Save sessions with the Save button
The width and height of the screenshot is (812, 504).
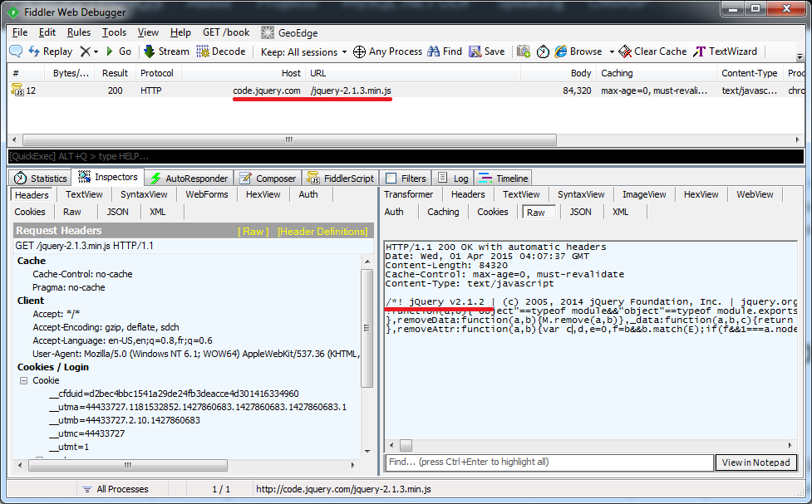(x=487, y=51)
